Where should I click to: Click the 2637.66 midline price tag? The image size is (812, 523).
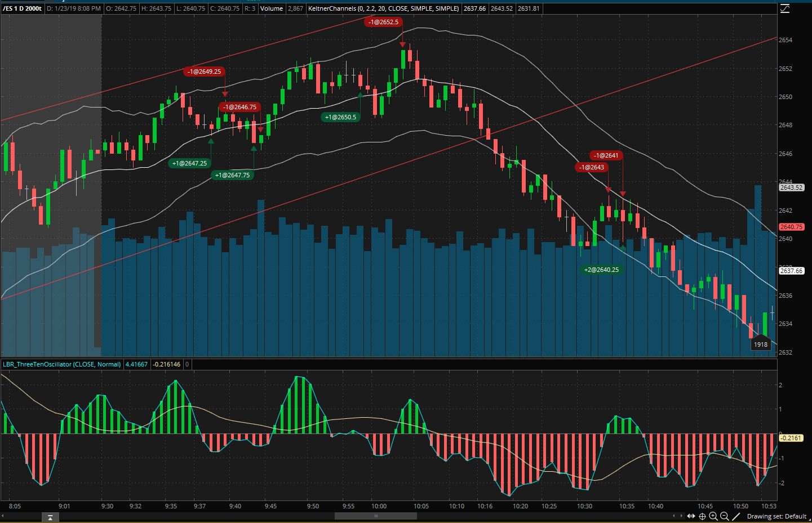tap(791, 271)
